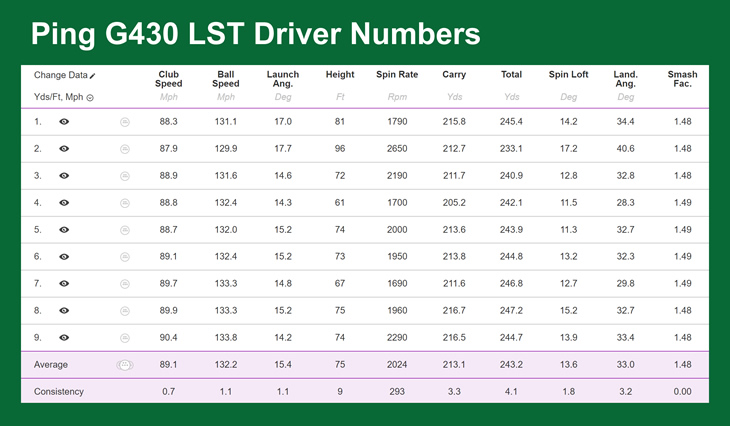Click shot 2 landing angle 40.6
730x426 pixels.
coord(625,149)
